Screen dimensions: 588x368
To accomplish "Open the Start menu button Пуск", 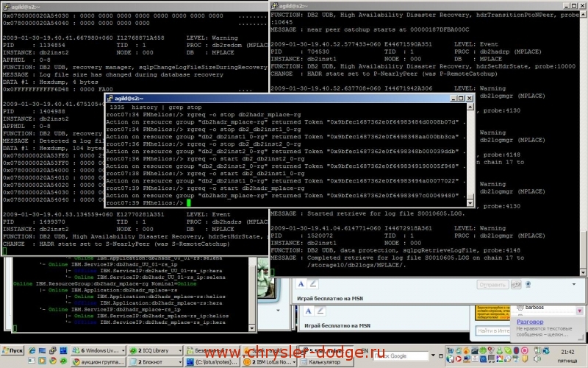I will click(12, 351).
